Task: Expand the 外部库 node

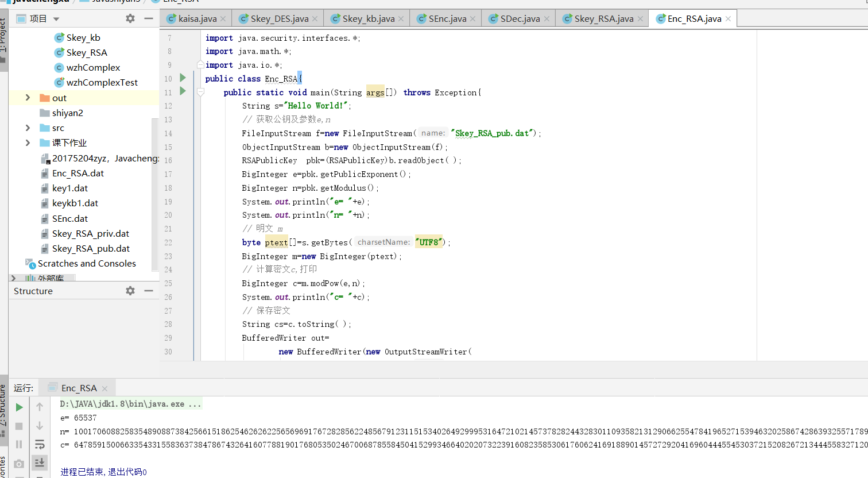Action: [x=13, y=278]
